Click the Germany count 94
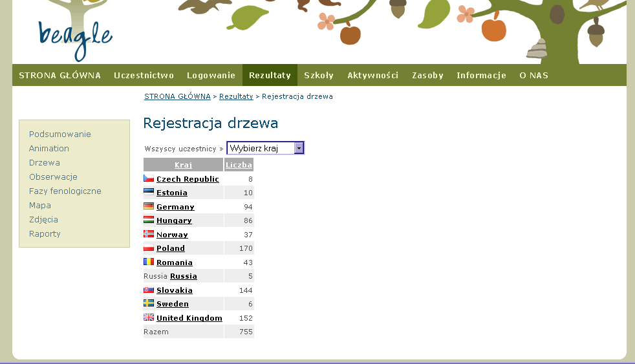The height and width of the screenshot is (364, 635). (248, 207)
